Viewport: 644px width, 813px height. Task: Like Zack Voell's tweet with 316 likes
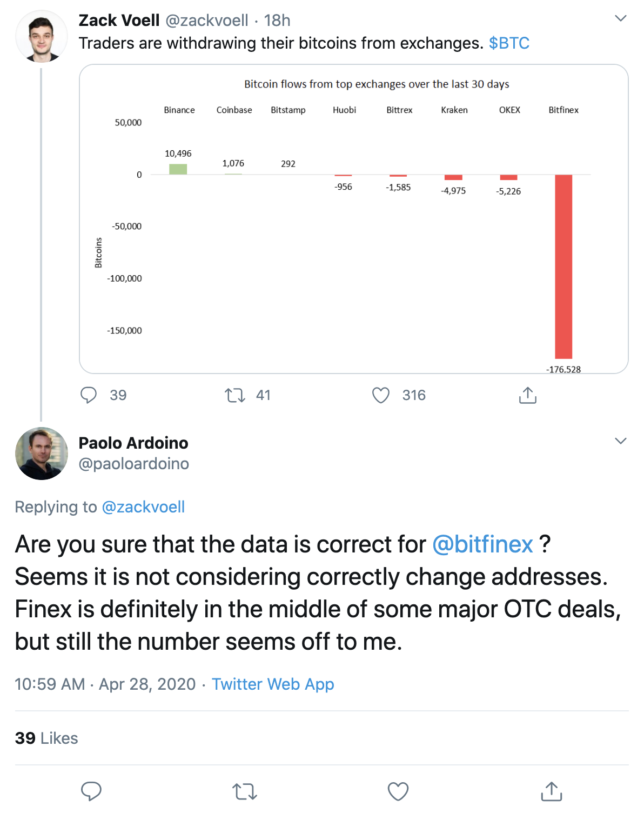(381, 395)
